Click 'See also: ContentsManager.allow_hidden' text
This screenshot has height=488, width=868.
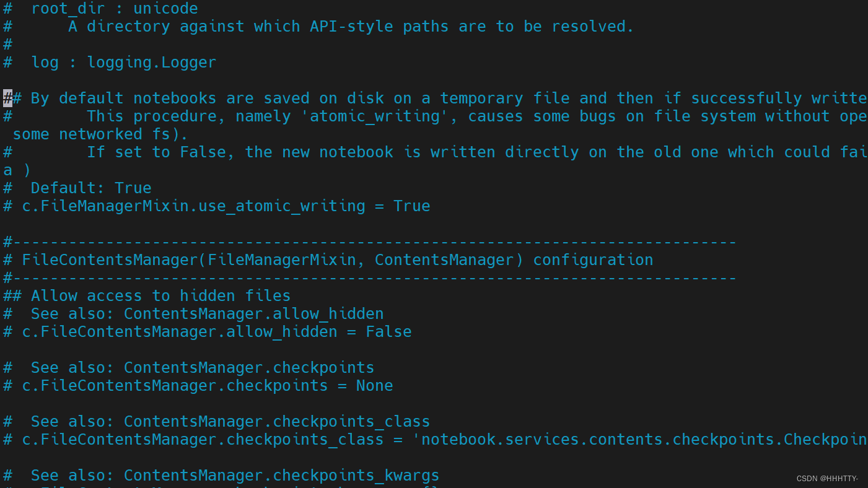click(x=207, y=314)
